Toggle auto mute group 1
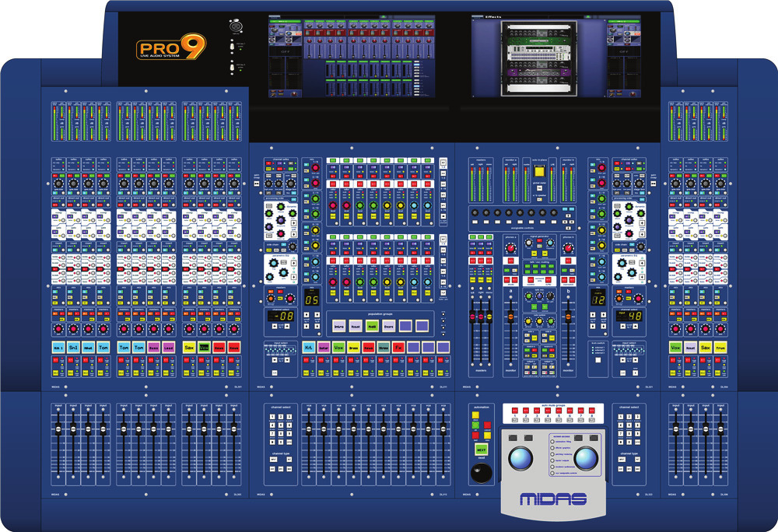The width and height of the screenshot is (778, 532). [514, 411]
